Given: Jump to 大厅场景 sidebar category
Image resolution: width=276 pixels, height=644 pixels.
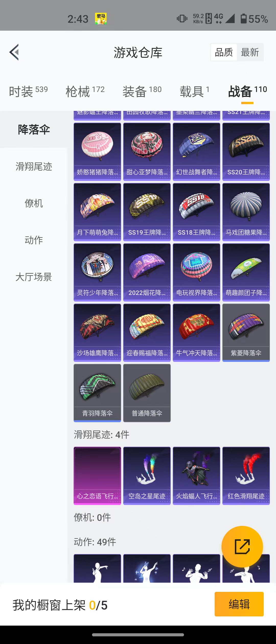Looking at the screenshot, I should tap(34, 277).
